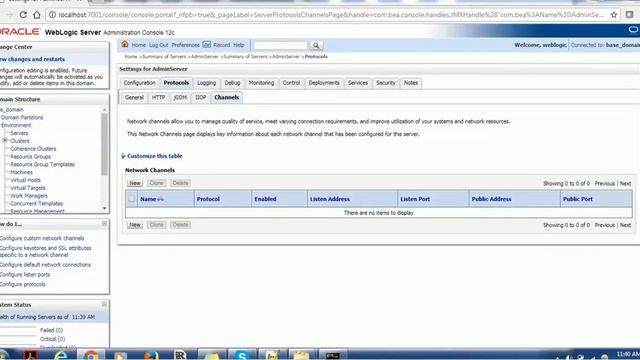This screenshot has width=640, height=360.
Task: Bookmark page with the star icon
Action: [613, 15]
